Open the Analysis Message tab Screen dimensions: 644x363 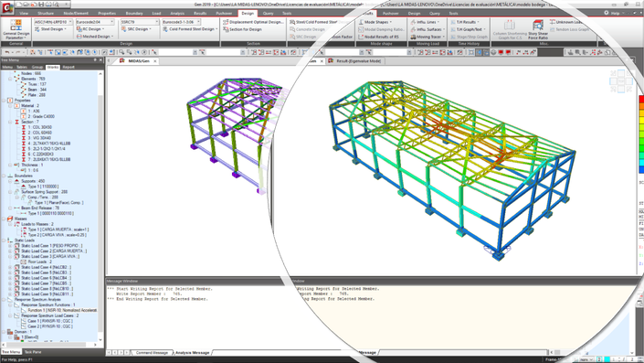tap(192, 353)
